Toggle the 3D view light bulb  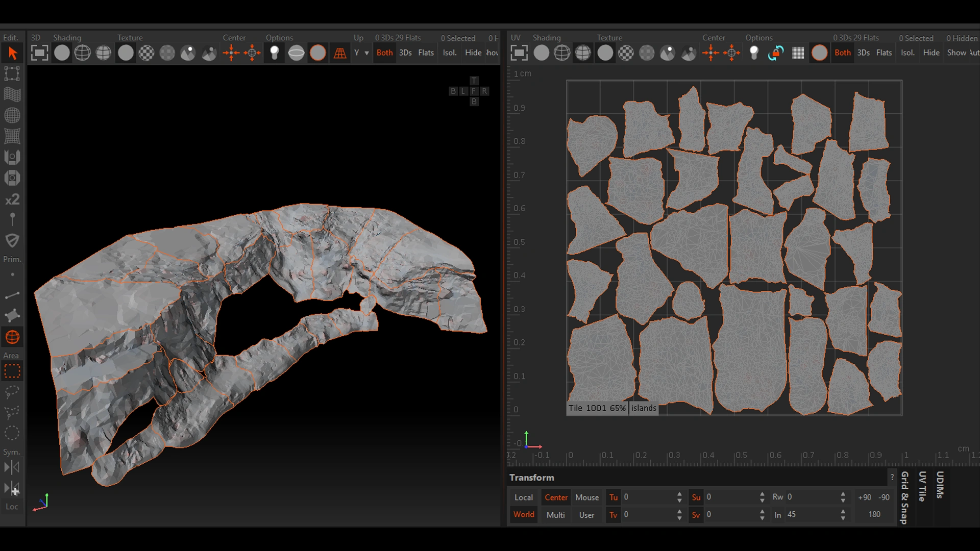click(x=275, y=53)
